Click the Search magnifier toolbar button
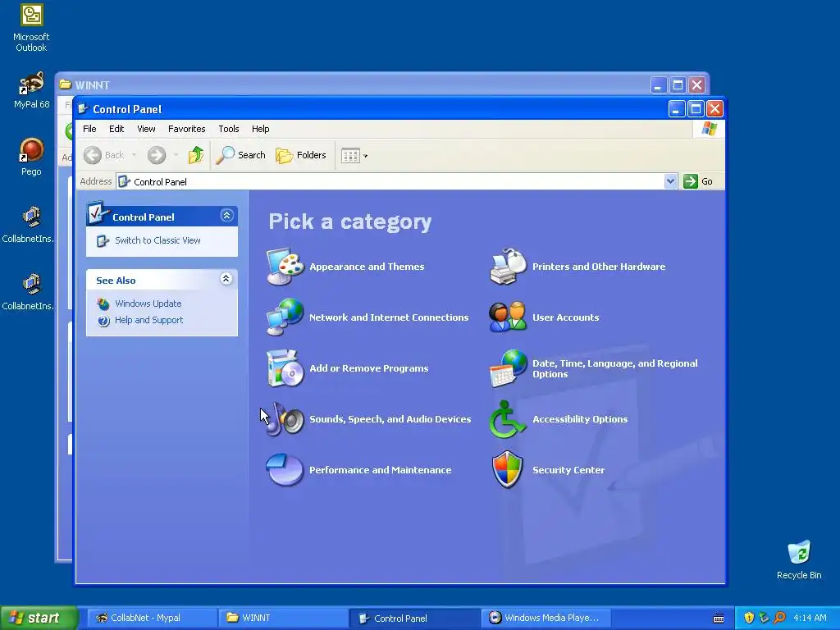840x630 pixels. point(241,155)
